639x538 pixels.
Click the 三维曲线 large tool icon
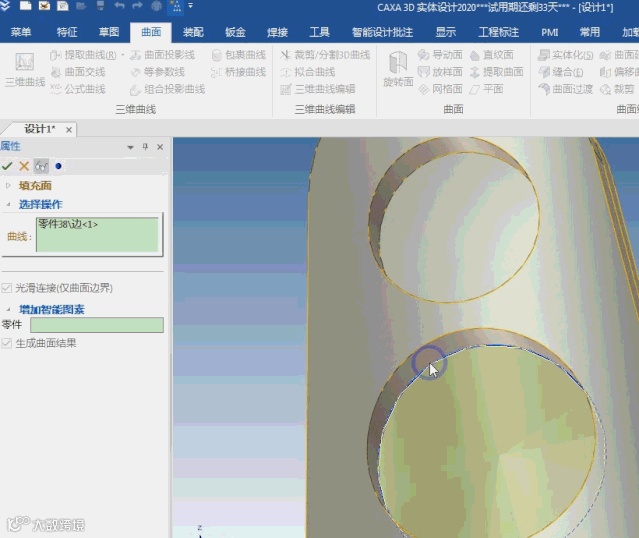24,69
